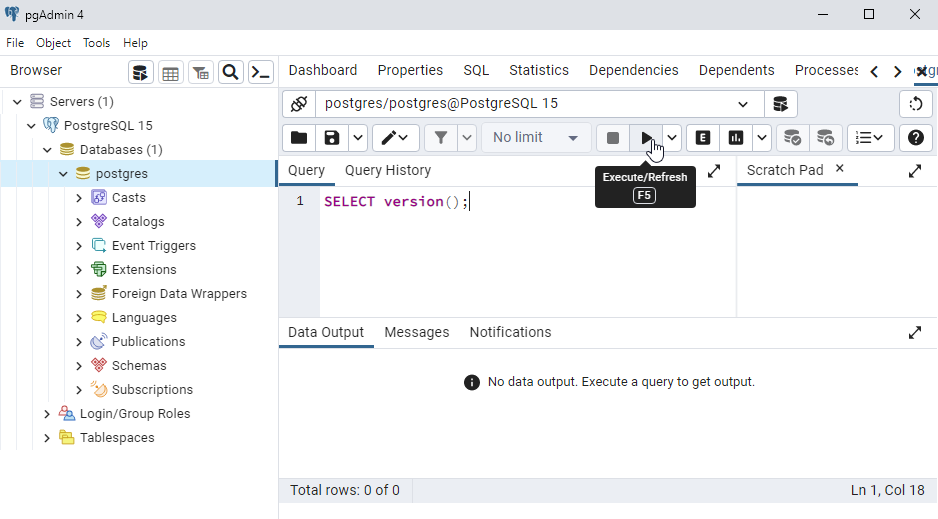Open the Tools menu
938x519 pixels.
point(96,43)
